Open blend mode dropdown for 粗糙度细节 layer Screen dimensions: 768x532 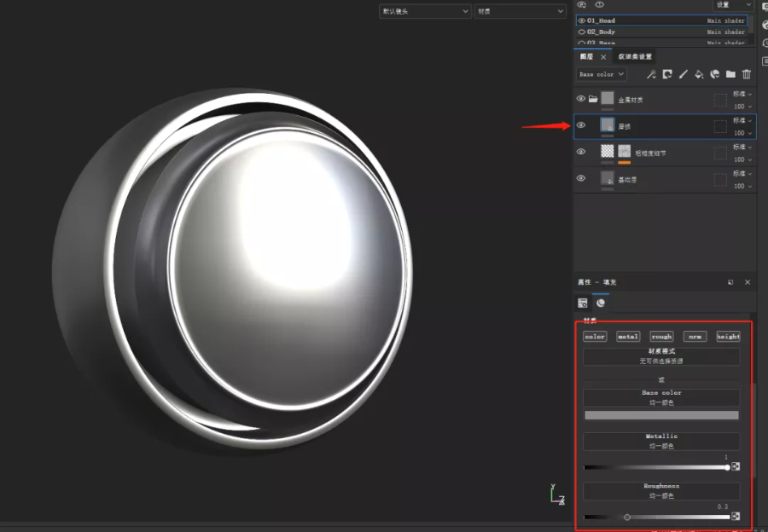[x=742, y=147]
